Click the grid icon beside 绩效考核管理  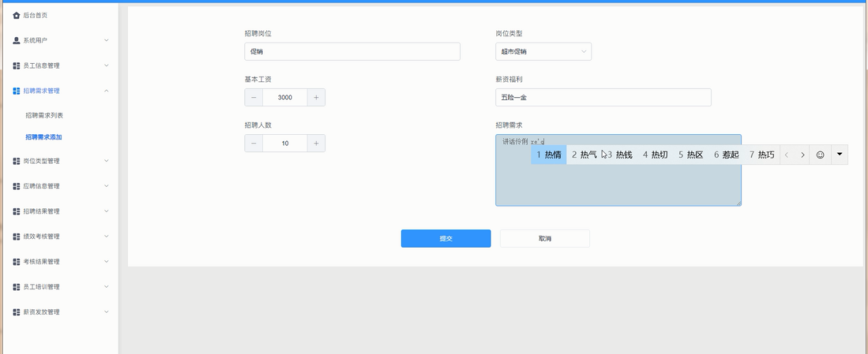point(17,236)
